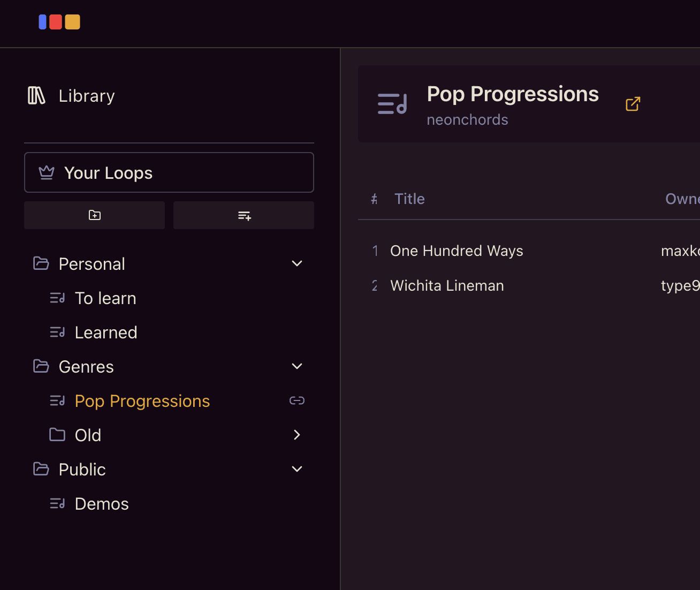Click the yellow traffic light button
This screenshot has height=590, width=700.
(x=72, y=22)
